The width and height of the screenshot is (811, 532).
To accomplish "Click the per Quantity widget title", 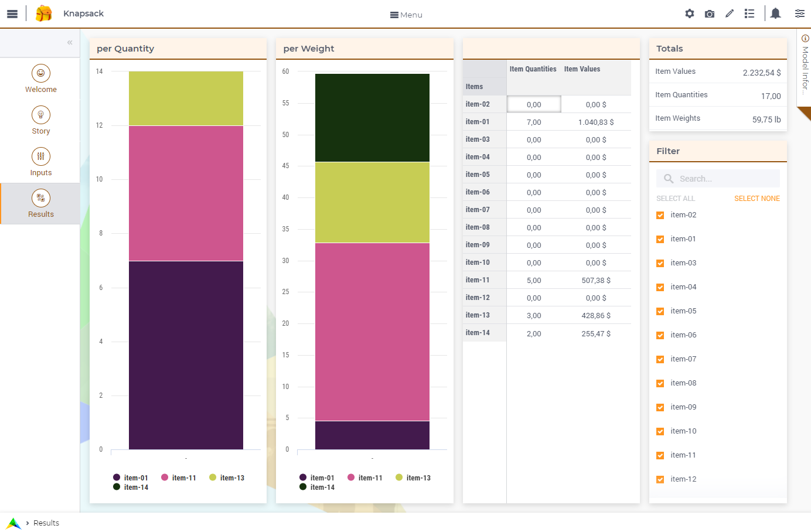I will coord(125,49).
